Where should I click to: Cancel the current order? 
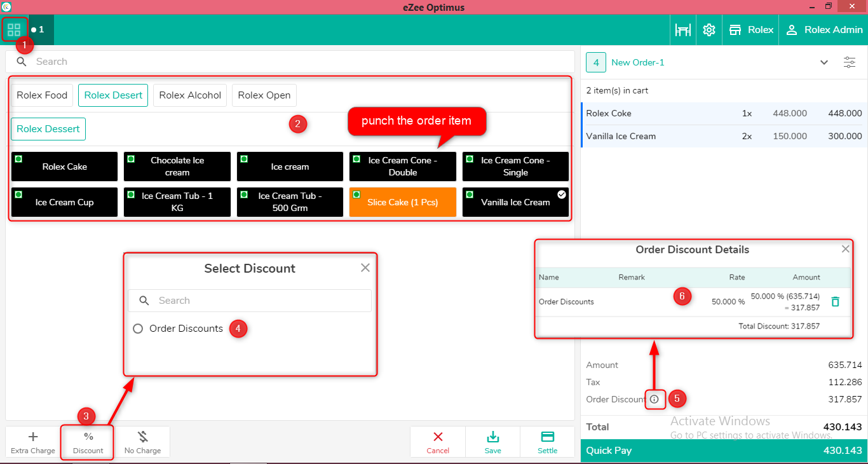438,442
